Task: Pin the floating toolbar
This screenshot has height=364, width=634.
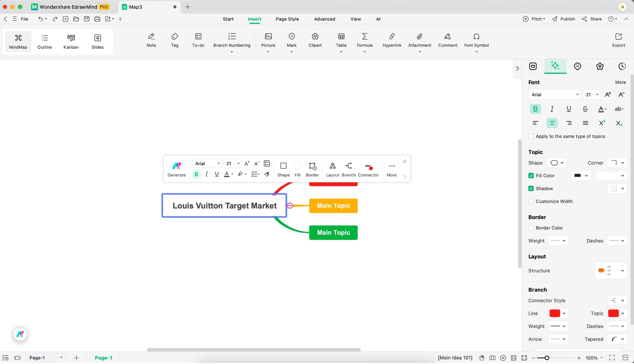Action: pyautogui.click(x=404, y=161)
